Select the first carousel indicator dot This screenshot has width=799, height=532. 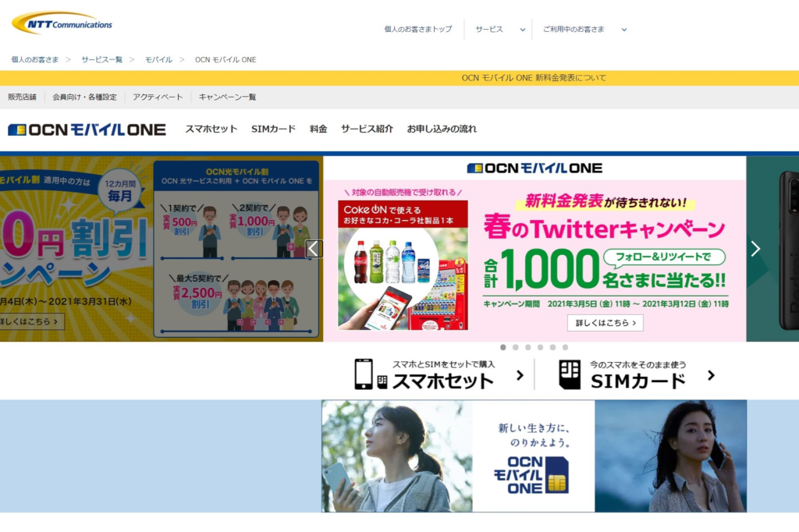click(x=503, y=347)
